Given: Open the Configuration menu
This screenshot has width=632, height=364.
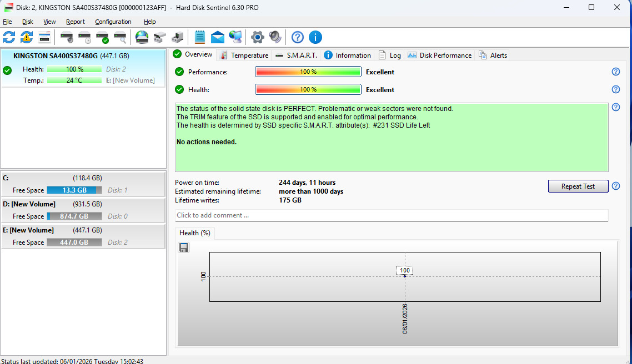Looking at the screenshot, I should coord(113,22).
